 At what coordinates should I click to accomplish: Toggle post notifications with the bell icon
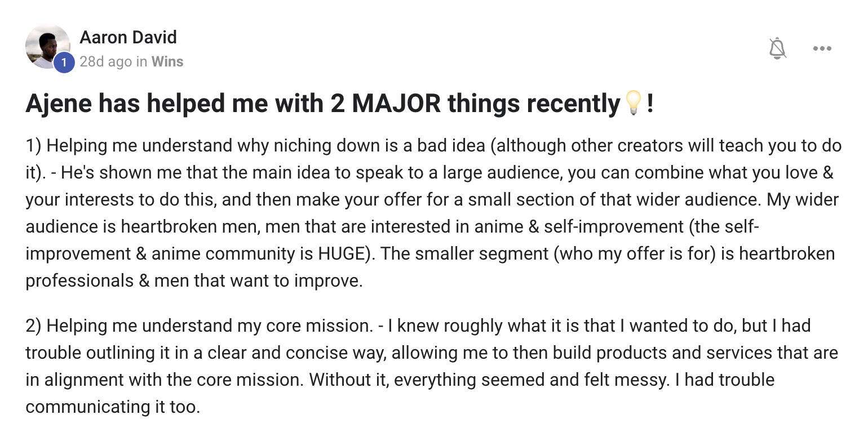pyautogui.click(x=777, y=48)
